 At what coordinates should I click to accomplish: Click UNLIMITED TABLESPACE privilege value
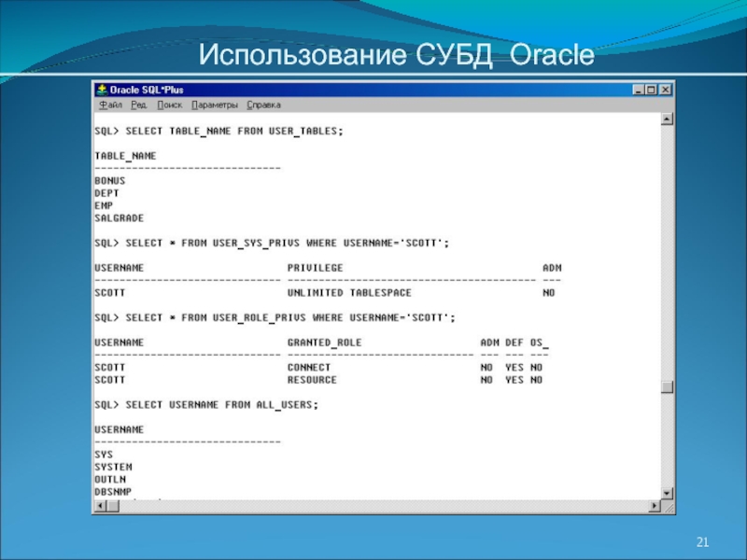click(349, 293)
